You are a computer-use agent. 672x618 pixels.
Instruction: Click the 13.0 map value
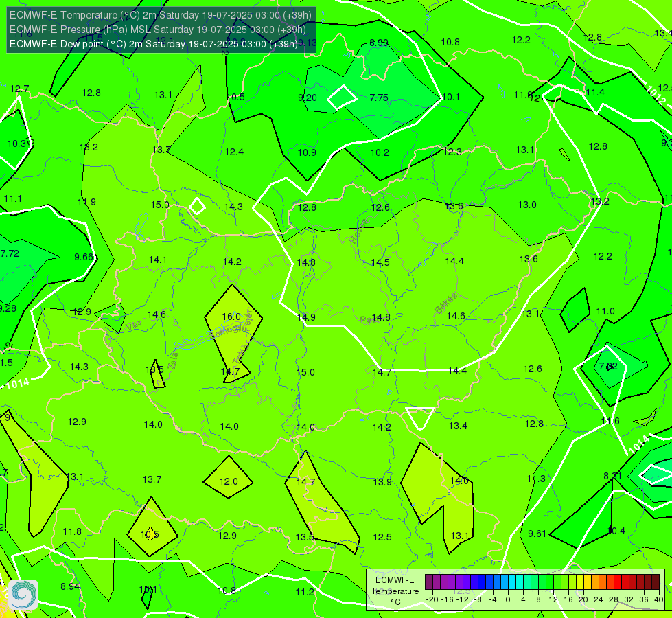tap(527, 205)
